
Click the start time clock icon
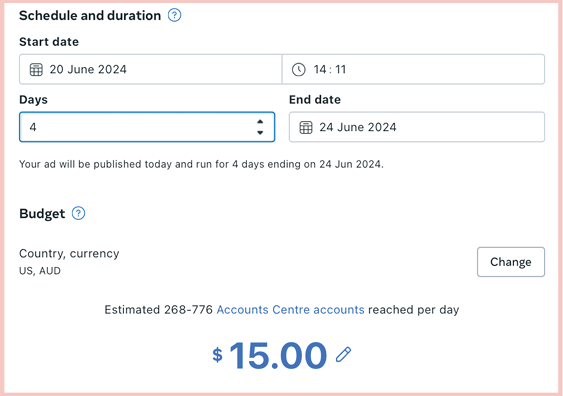coord(298,69)
